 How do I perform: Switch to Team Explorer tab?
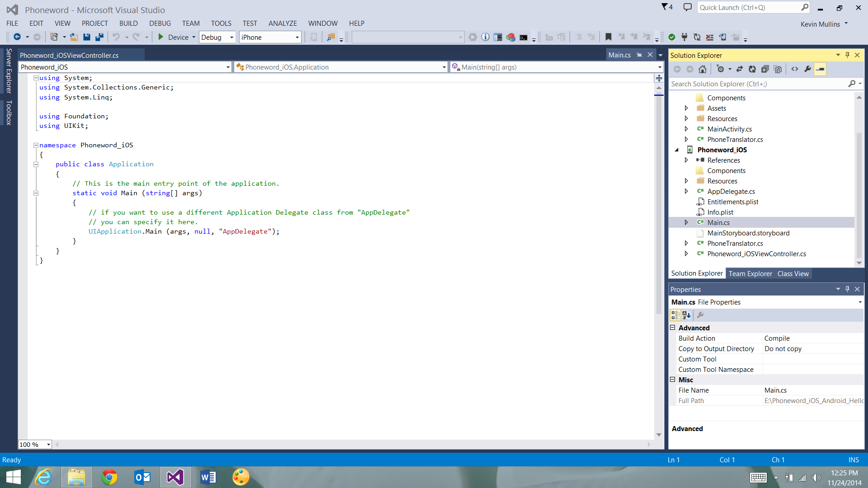[750, 273]
